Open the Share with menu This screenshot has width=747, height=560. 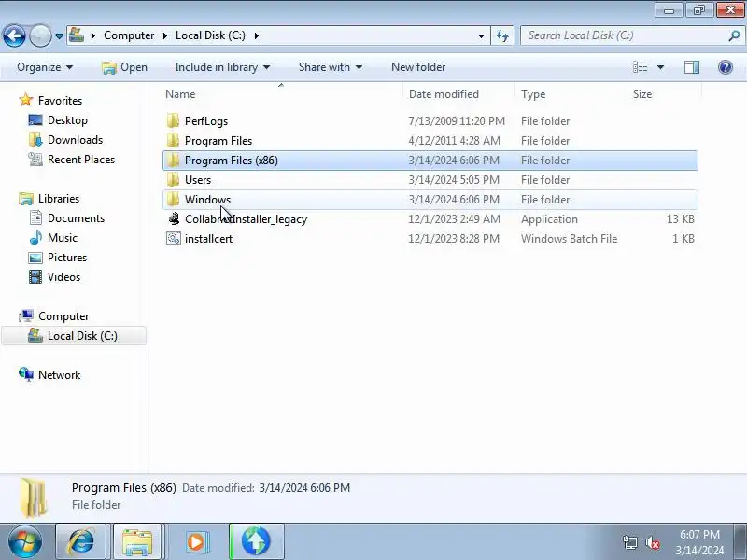[x=331, y=67]
